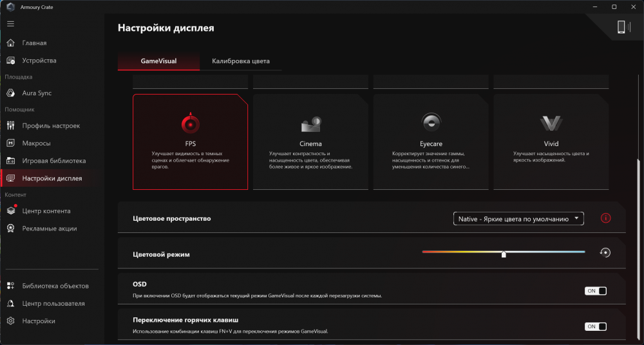644x345 pixels.
Task: Click the device icon in top-right corner
Action: click(621, 26)
